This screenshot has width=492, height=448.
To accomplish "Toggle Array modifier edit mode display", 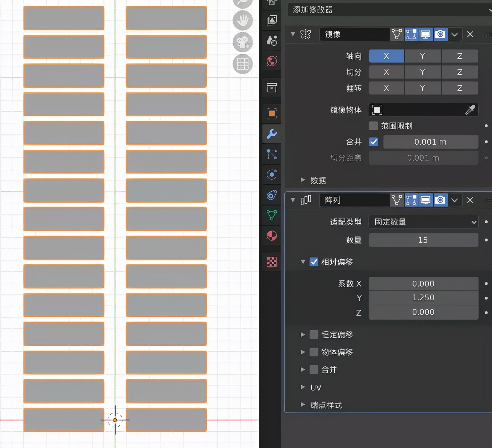I will 411,200.
